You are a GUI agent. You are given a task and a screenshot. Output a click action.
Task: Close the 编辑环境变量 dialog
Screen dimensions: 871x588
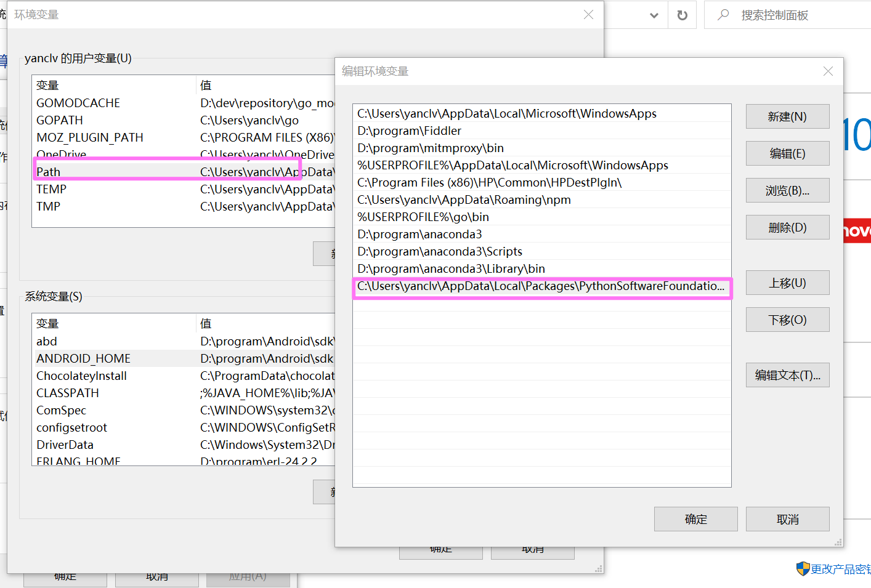[x=828, y=71]
